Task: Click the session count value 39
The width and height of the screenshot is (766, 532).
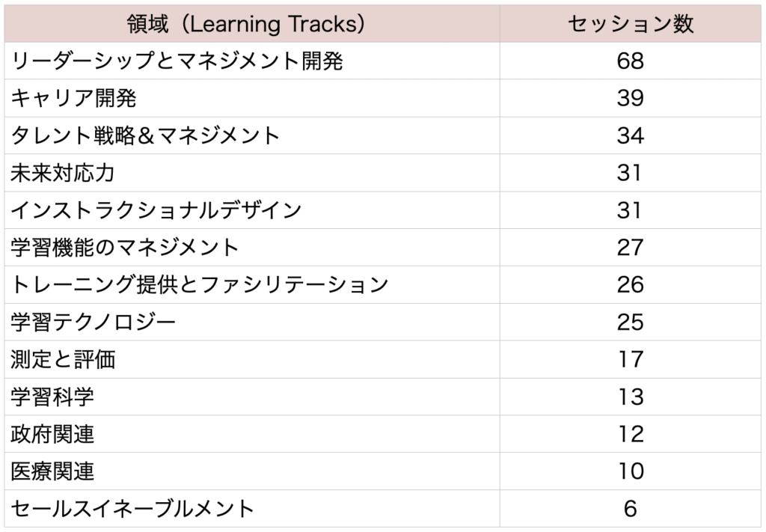Action: (630, 98)
